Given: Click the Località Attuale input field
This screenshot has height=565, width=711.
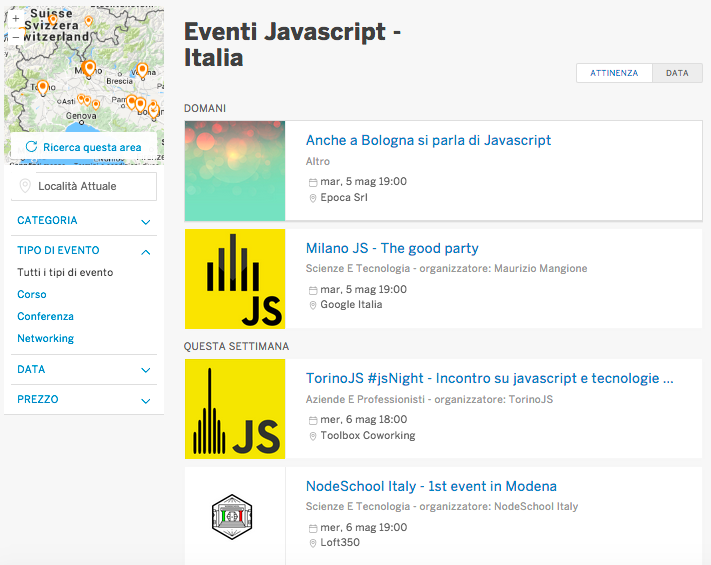Looking at the screenshot, I should tap(84, 186).
